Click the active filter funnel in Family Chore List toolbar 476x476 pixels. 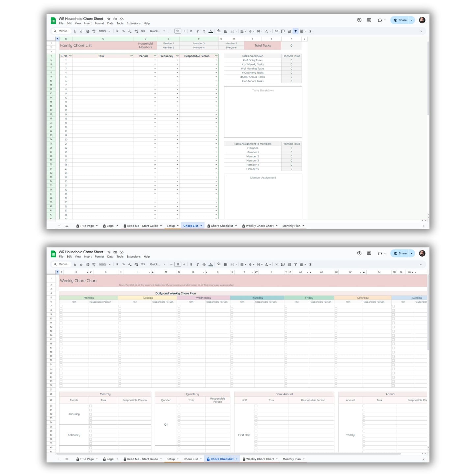click(295, 31)
